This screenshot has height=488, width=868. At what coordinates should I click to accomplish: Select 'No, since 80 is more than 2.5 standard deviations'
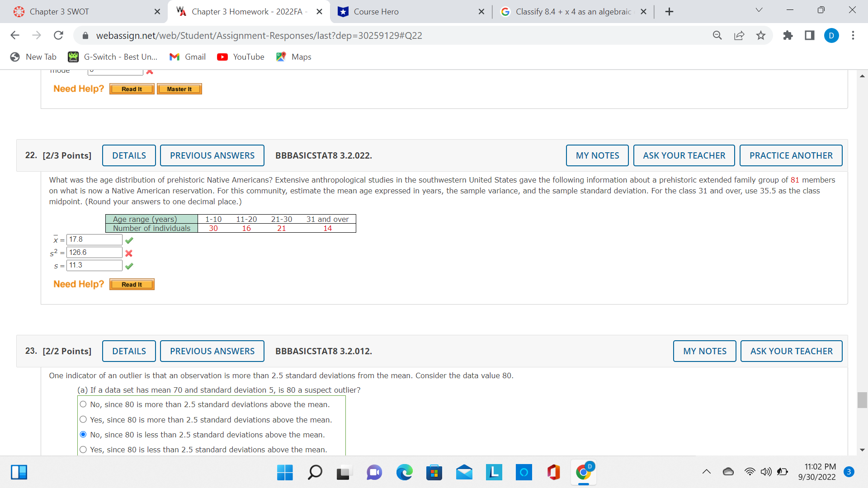(x=83, y=404)
